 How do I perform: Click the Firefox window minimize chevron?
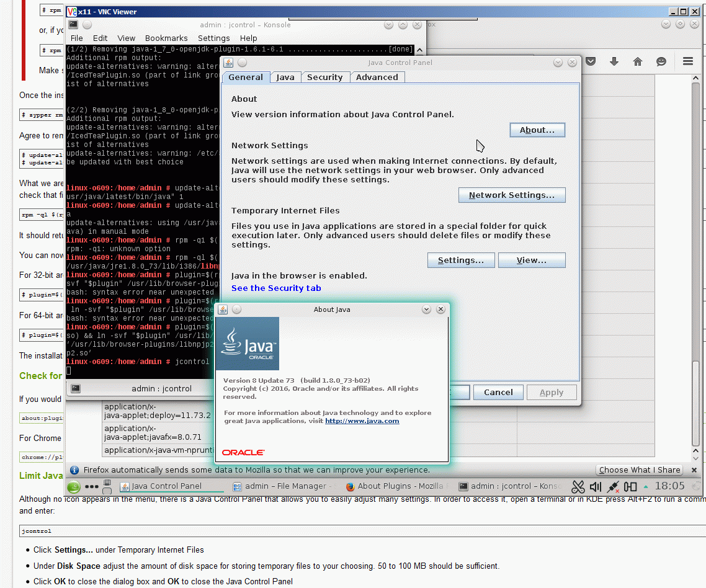pyautogui.click(x=666, y=24)
